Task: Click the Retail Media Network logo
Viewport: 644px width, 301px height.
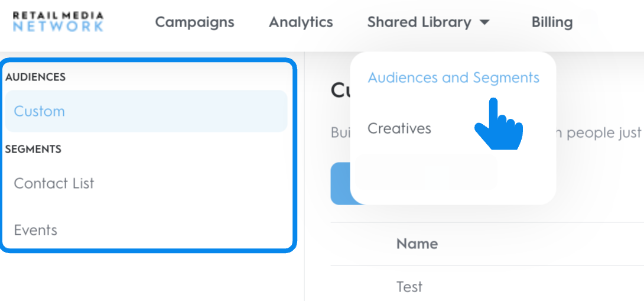Action: pos(58,21)
